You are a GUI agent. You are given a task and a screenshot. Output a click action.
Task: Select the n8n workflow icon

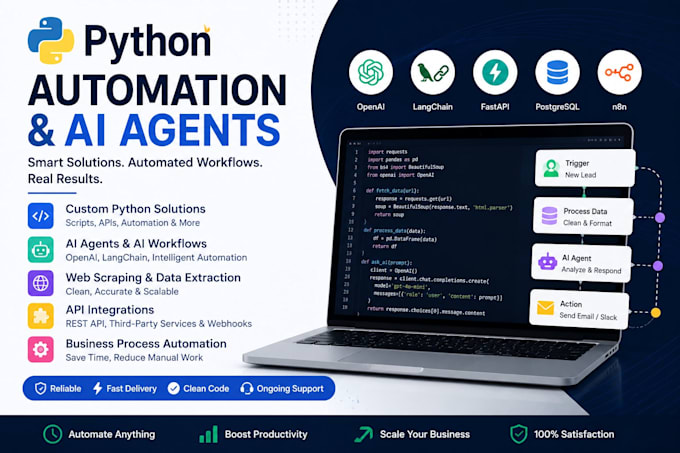(x=619, y=72)
